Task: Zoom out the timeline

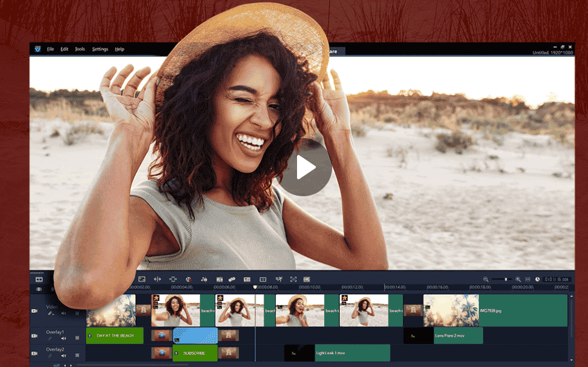Action: pos(486,279)
